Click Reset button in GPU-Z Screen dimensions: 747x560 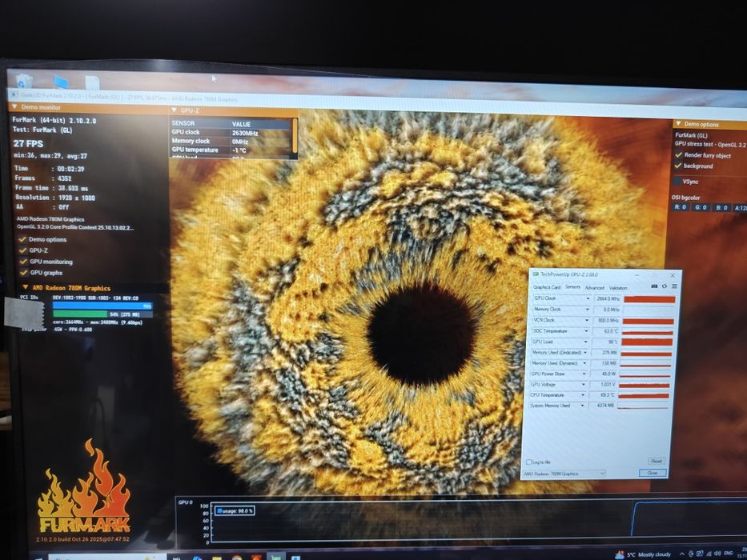[657, 461]
